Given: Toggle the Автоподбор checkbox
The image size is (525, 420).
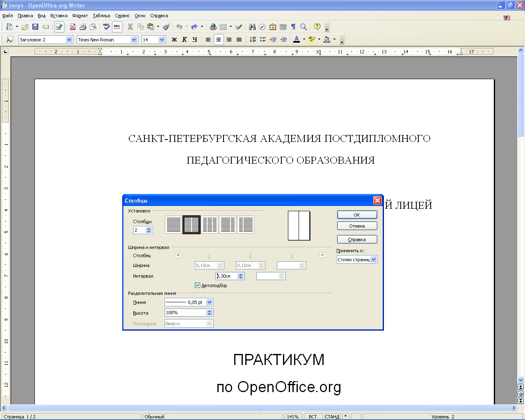Looking at the screenshot, I should (x=197, y=285).
